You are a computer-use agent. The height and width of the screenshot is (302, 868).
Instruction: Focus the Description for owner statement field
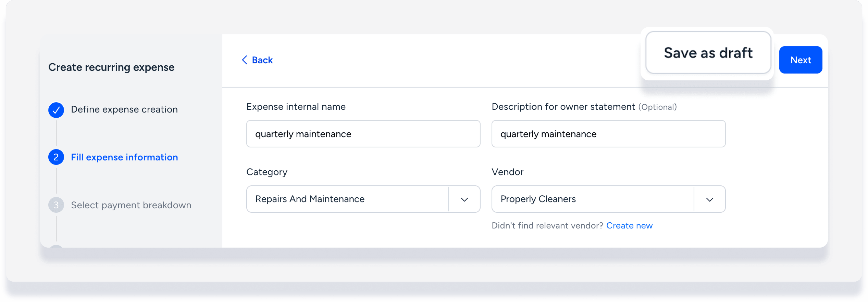coord(608,134)
